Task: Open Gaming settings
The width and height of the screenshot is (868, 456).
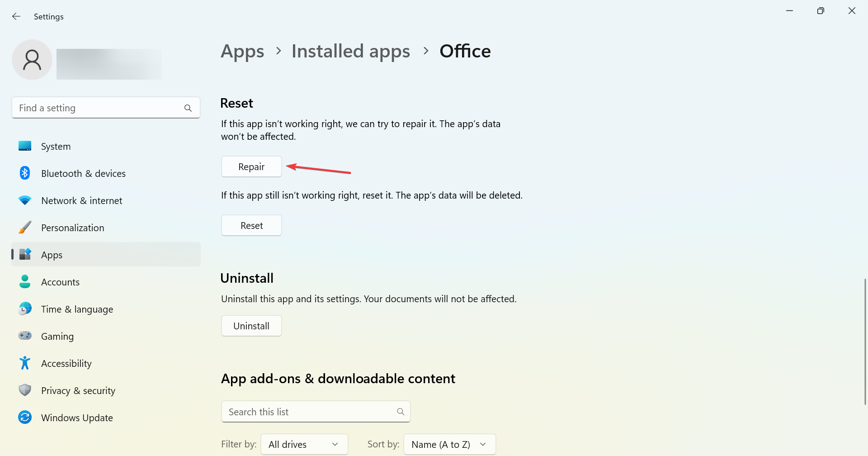Action: click(106, 336)
